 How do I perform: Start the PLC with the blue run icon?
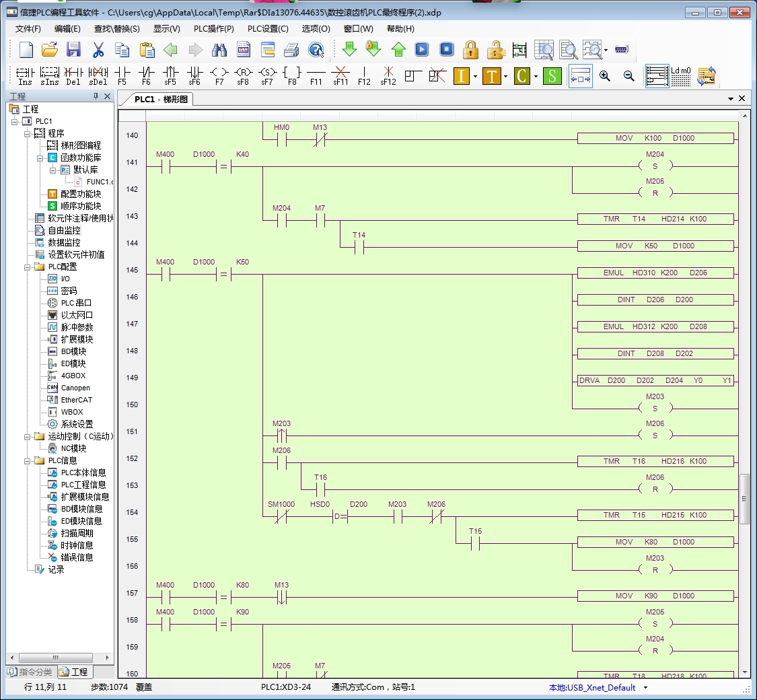(x=422, y=49)
